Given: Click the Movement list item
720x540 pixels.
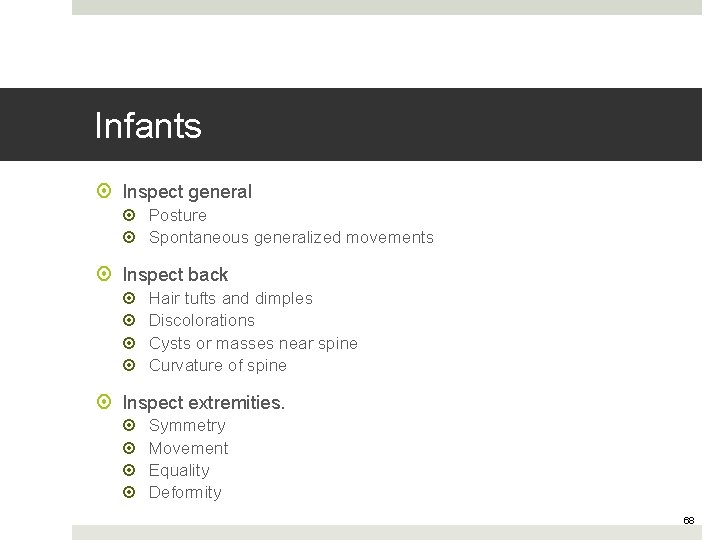Looking at the screenshot, I should [188, 449].
